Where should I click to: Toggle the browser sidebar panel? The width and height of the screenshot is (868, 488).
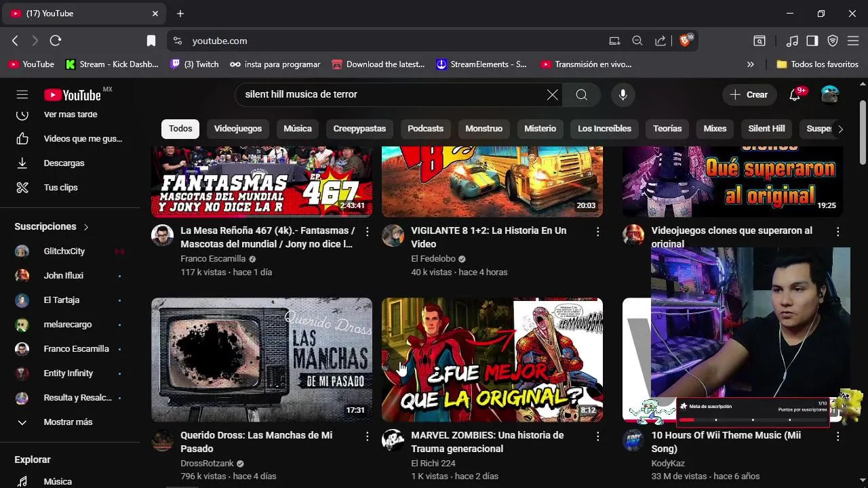[x=812, y=41]
